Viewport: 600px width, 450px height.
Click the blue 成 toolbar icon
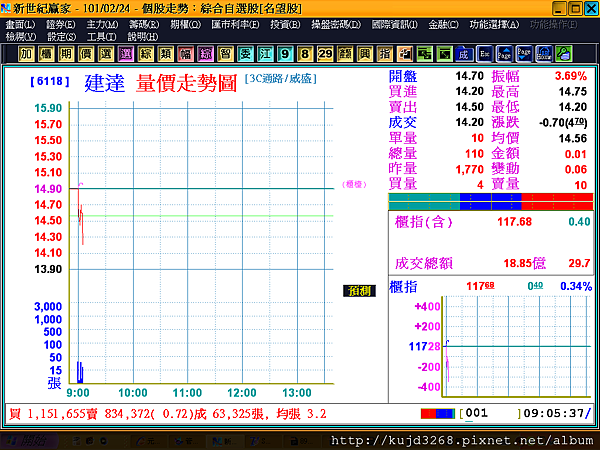coord(464,54)
